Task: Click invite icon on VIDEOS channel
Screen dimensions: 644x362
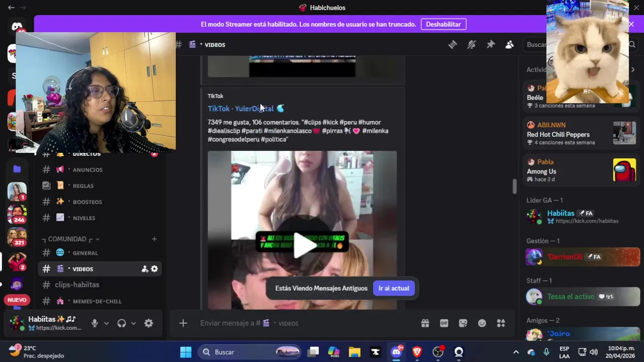Action: 145,269
